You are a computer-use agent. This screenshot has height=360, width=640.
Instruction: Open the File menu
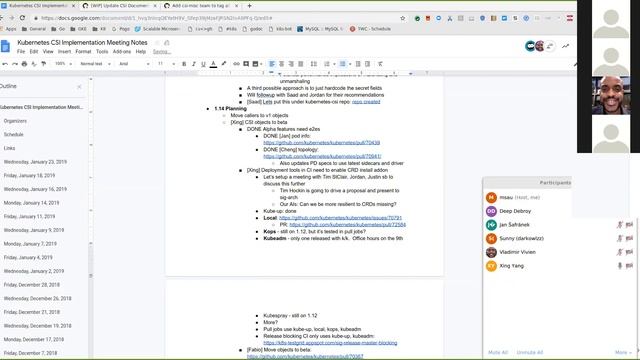pos(21,52)
